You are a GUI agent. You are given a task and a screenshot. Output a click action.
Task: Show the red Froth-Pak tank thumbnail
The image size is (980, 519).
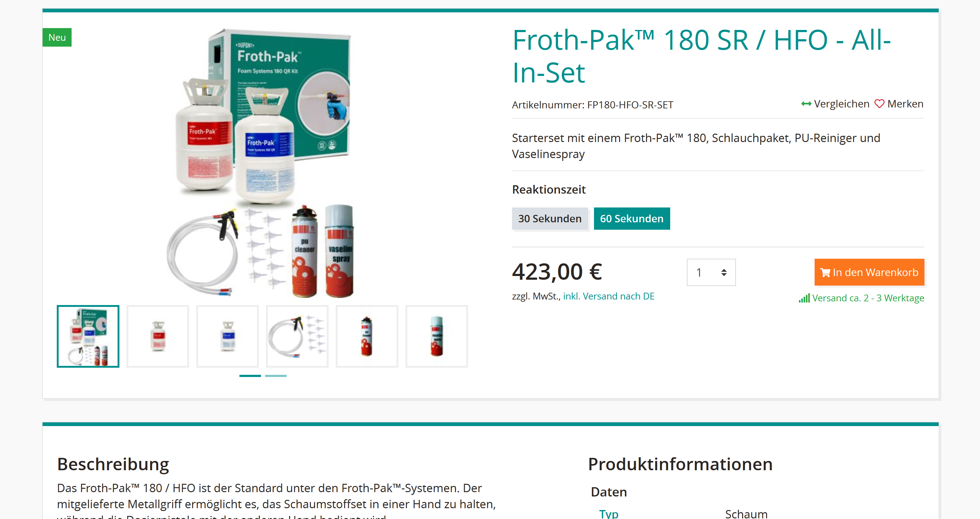point(158,336)
